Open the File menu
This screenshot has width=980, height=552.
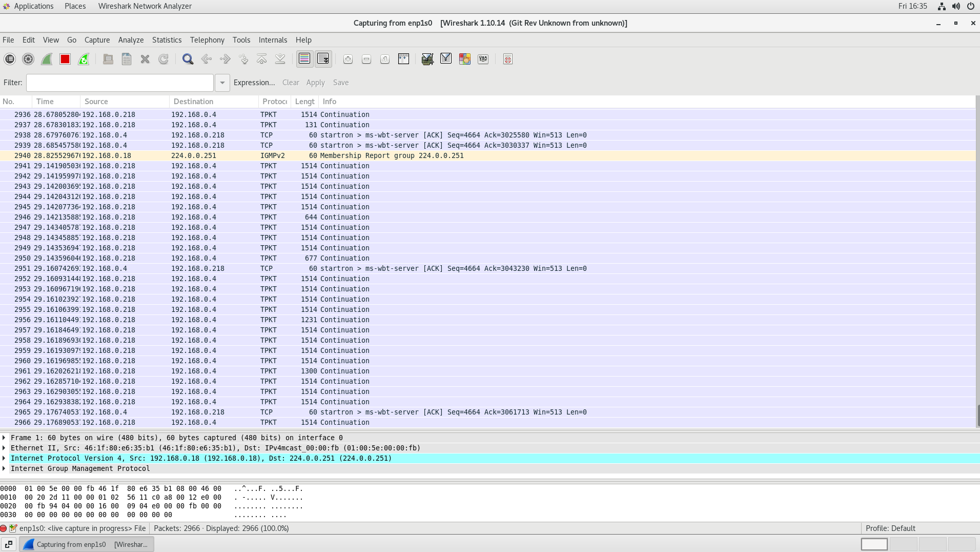[x=8, y=40]
